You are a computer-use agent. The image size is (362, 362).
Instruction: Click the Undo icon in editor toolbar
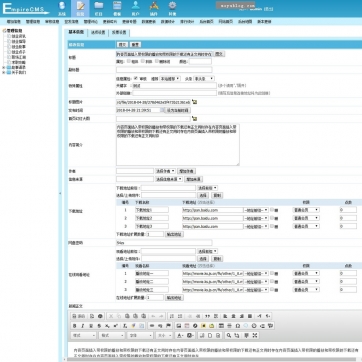coord(153,316)
